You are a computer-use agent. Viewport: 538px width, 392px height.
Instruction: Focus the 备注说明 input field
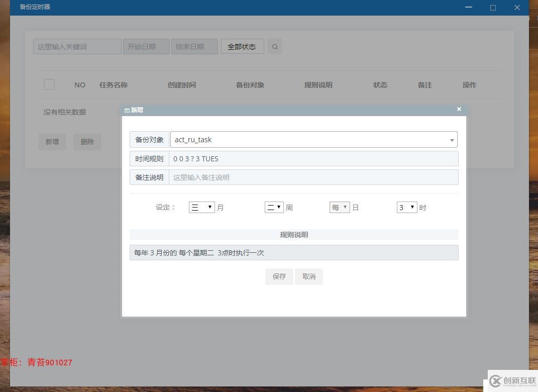tap(313, 177)
